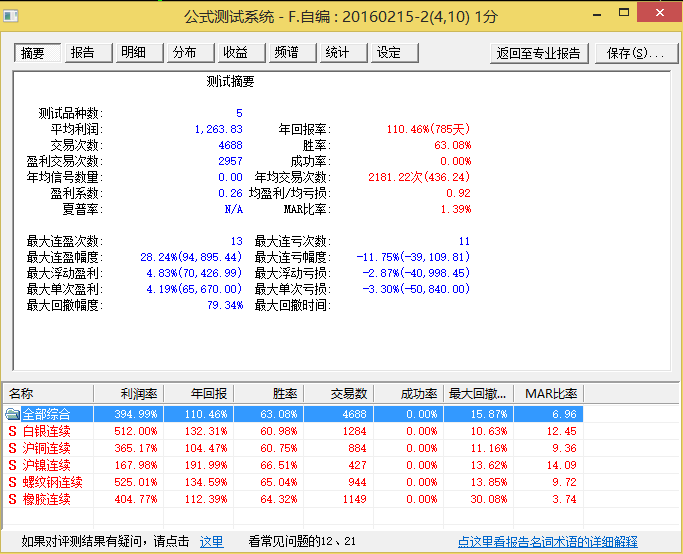Click the 胜率 value 63.08% in summary
683x554 pixels.
(453, 145)
